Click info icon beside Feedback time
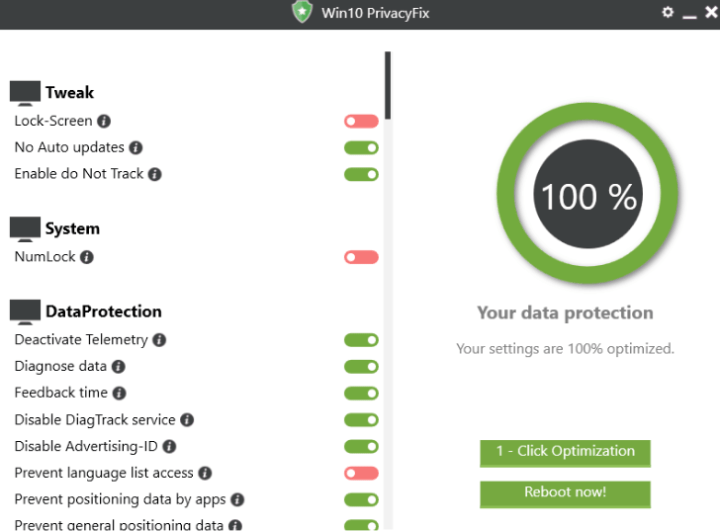Viewport: 720px width, 531px height. (119, 393)
